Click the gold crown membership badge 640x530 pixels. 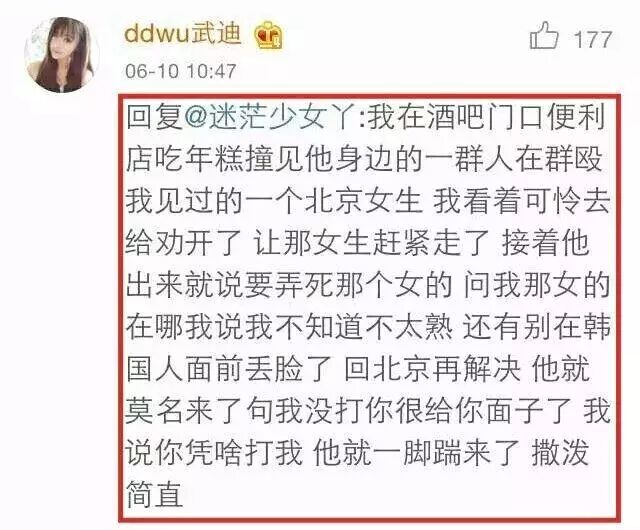pos(269,35)
